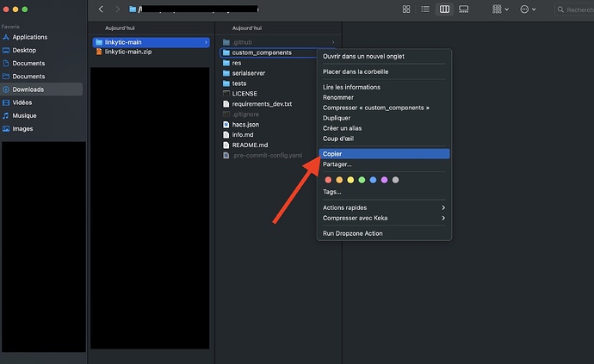This screenshot has width=594, height=364.
Task: Click the Recherche search field
Action: pos(574,9)
